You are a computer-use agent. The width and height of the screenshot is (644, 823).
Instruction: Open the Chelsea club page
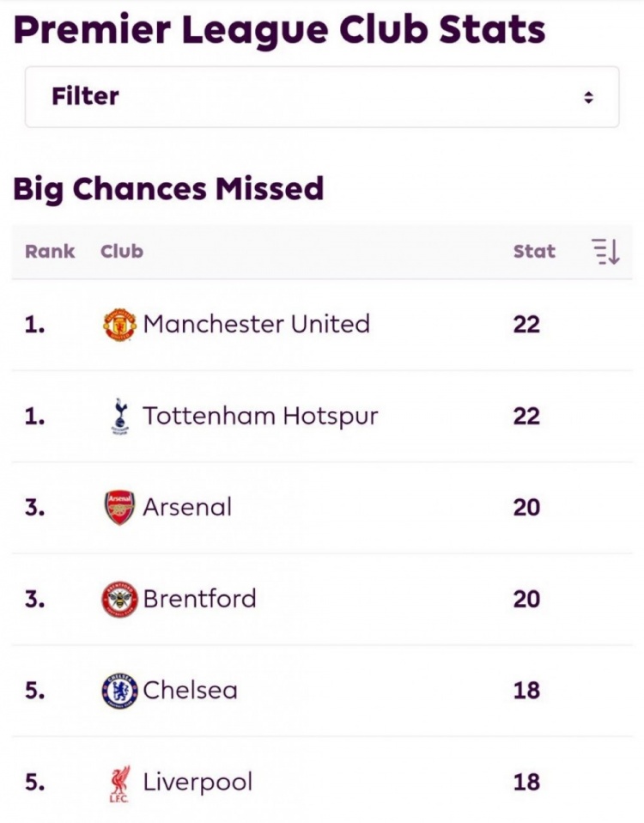[x=190, y=690]
